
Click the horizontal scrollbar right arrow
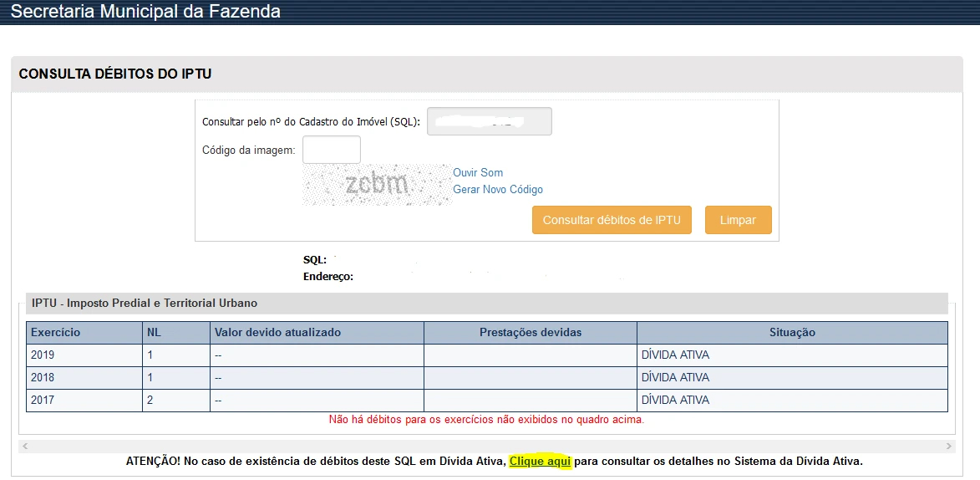pos(949,447)
